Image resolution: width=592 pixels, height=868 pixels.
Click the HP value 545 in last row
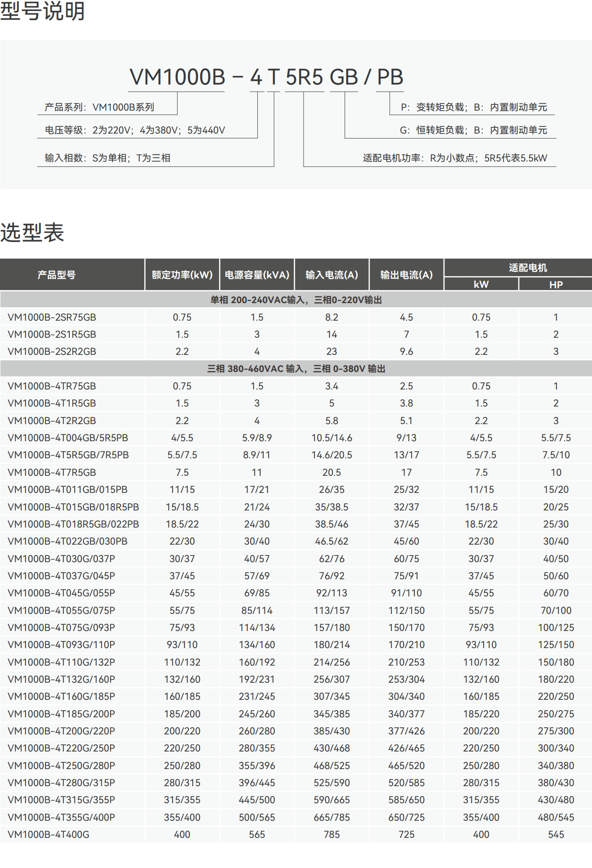pyautogui.click(x=556, y=834)
